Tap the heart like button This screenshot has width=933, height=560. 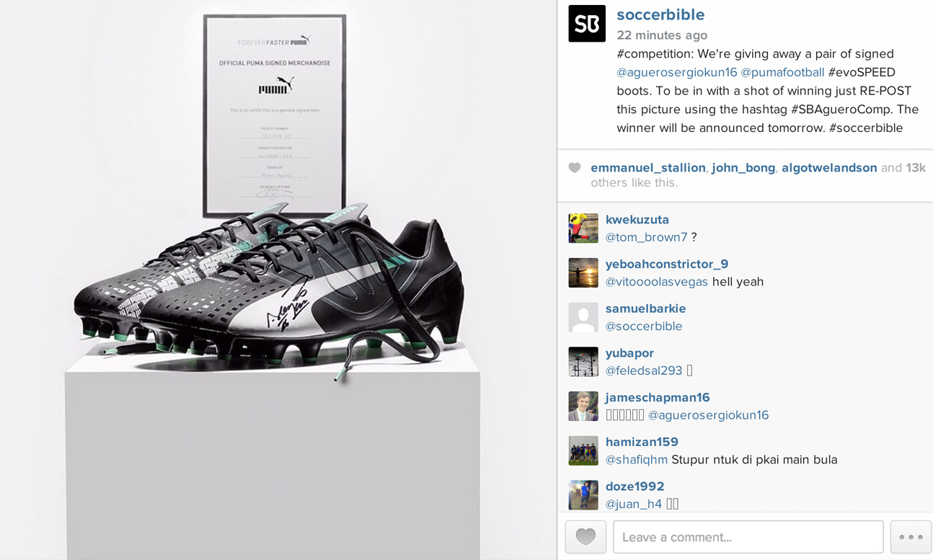[585, 537]
